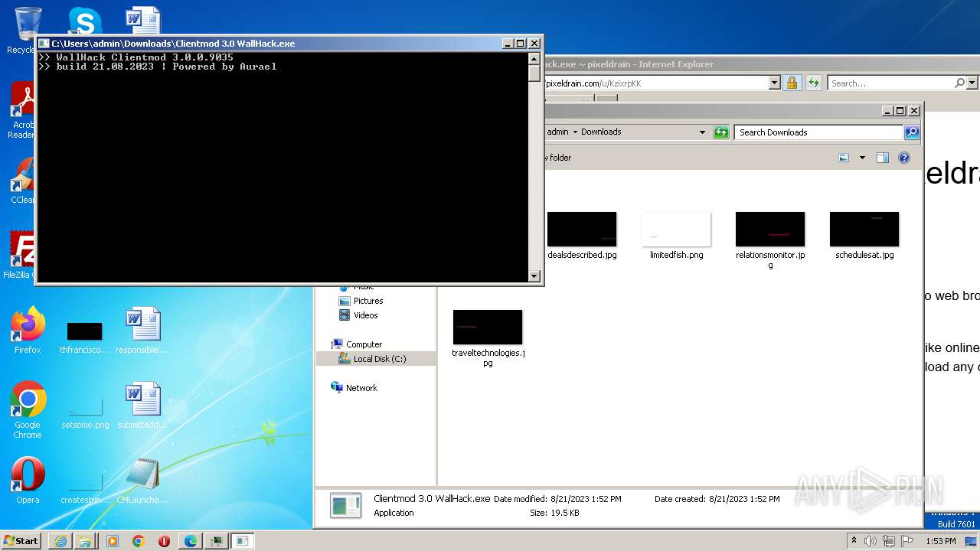Screen dimensions: 980x551
Task: Open the view options dropdown arrow
Action: point(862,158)
